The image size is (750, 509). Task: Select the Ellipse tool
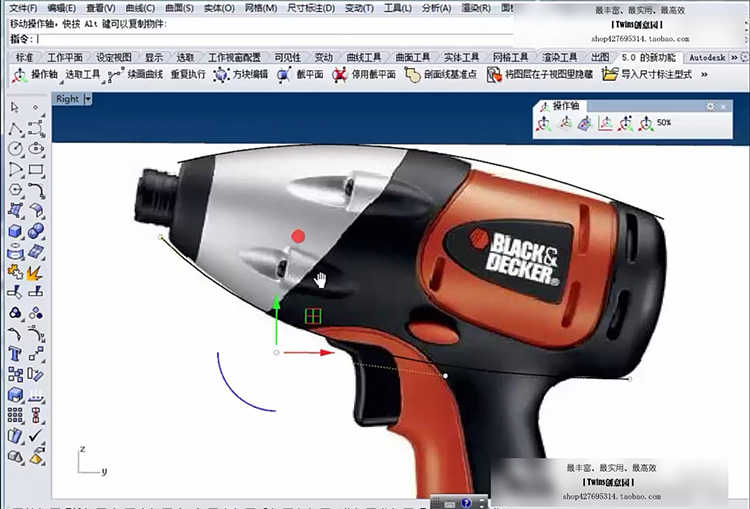point(36,149)
